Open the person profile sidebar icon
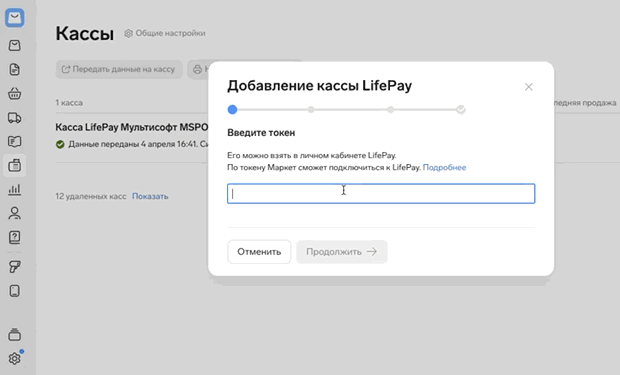The height and width of the screenshot is (375, 620). click(x=15, y=213)
